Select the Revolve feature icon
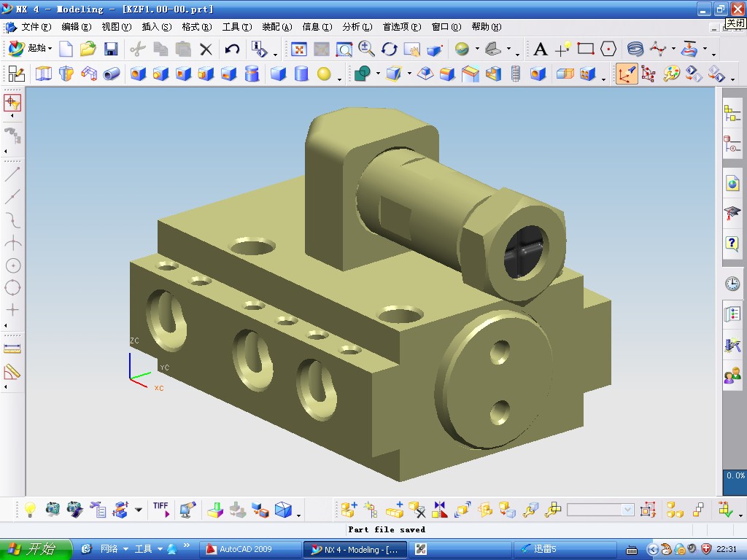Screen dimensions: 747x560 coord(66,74)
